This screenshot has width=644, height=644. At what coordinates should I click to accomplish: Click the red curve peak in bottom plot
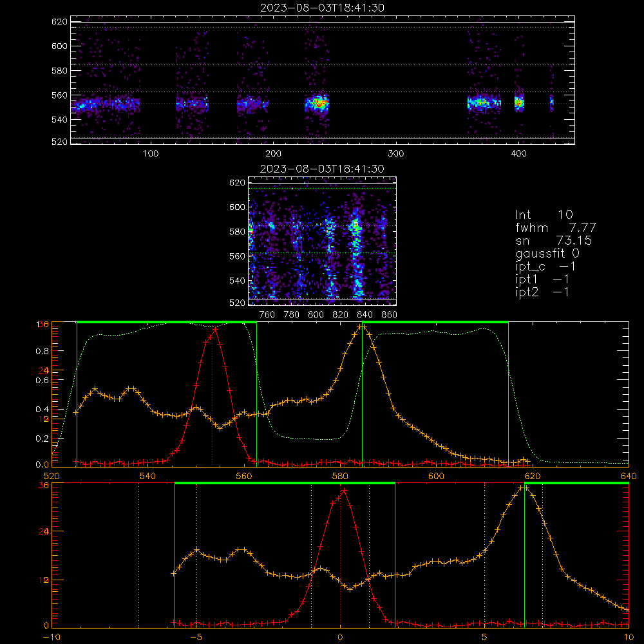click(x=344, y=490)
